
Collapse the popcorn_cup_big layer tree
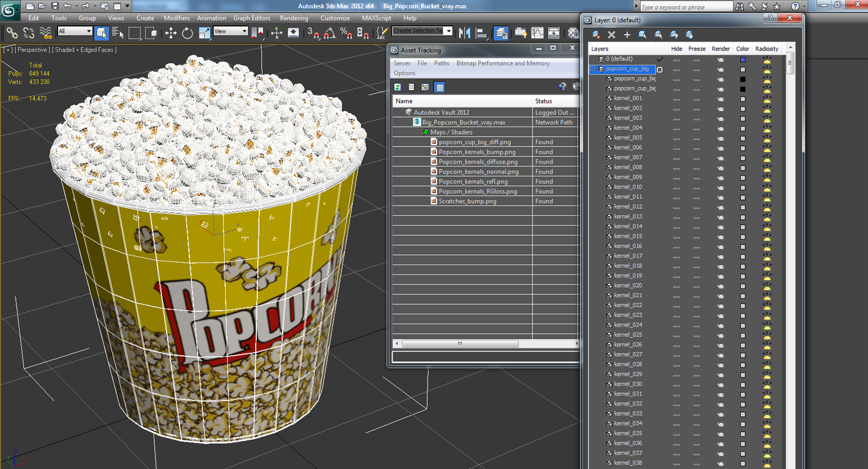593,69
